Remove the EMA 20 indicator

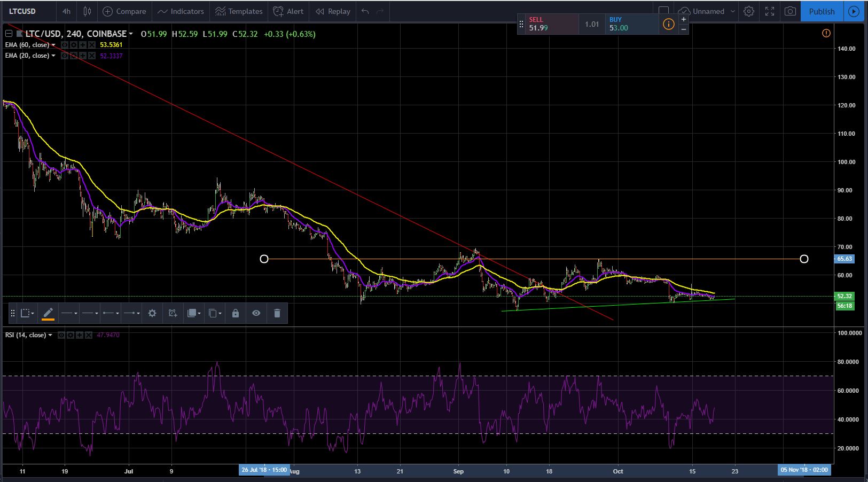92,56
